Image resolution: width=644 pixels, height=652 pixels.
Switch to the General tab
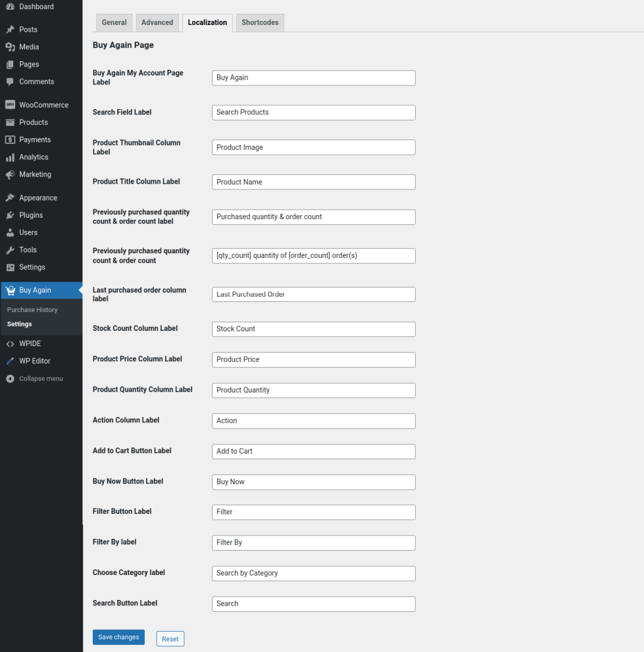114,22
